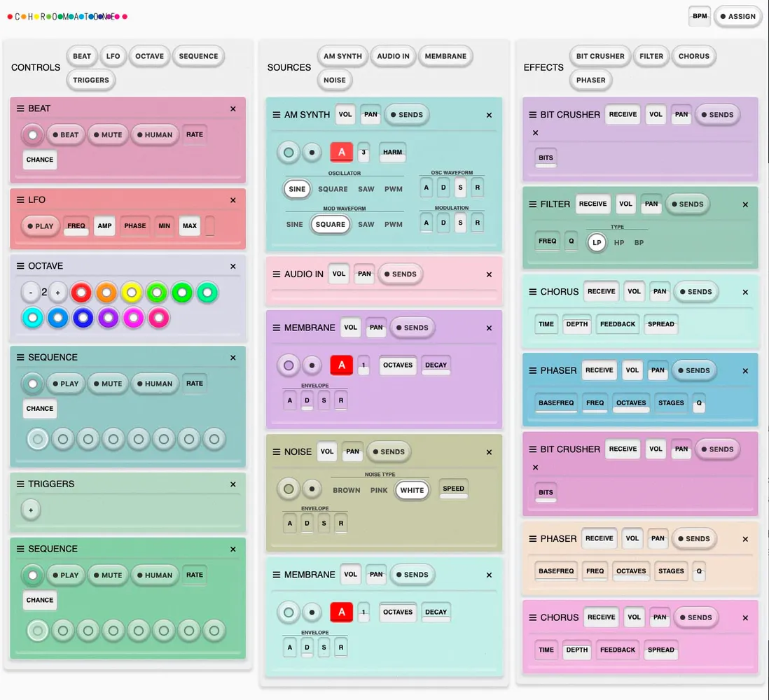Toggle HUMAN in the teal SEQUENCE module
Viewport: 769px width, 700px height.
[155, 384]
